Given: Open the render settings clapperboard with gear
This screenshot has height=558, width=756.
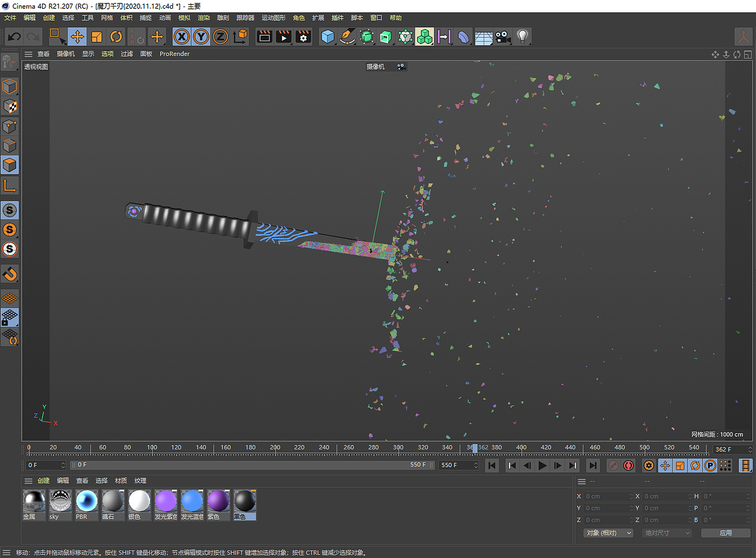Looking at the screenshot, I should (x=304, y=37).
